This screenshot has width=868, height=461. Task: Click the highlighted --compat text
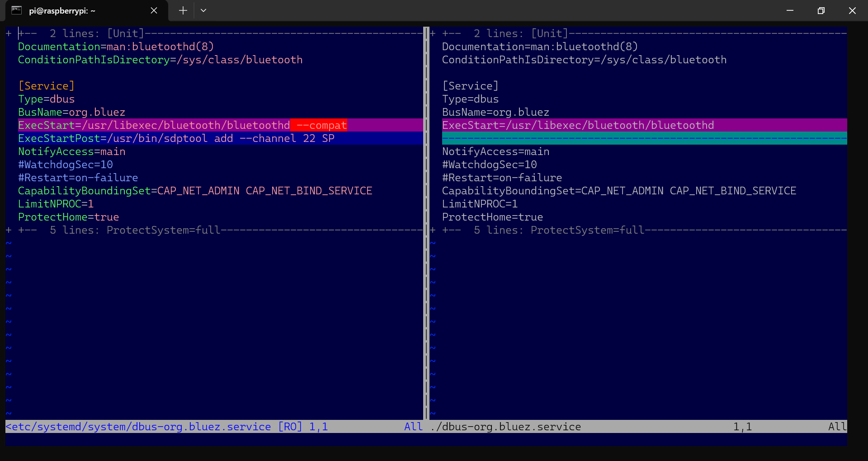321,125
